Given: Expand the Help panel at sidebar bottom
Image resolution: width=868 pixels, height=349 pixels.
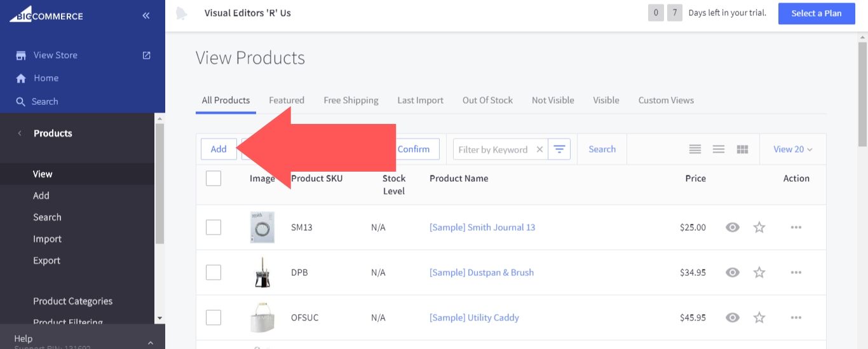Looking at the screenshot, I should 83,340.
